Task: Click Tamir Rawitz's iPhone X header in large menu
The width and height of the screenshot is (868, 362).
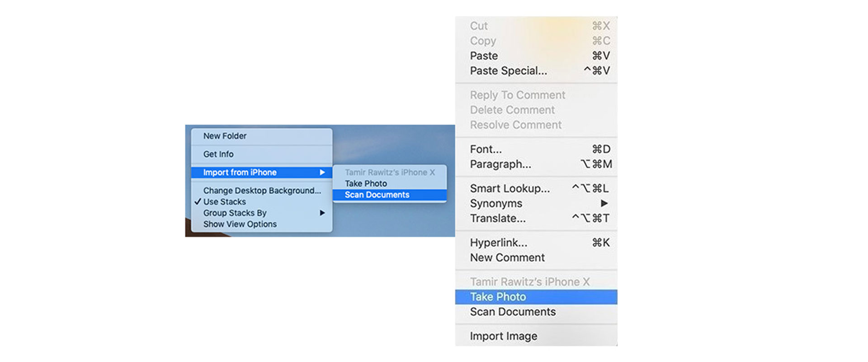Action: click(x=536, y=282)
